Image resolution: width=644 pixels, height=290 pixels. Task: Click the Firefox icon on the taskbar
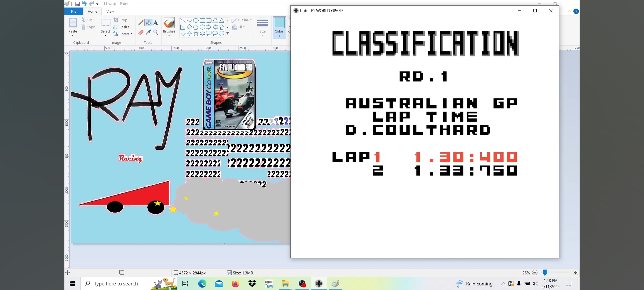(235, 284)
